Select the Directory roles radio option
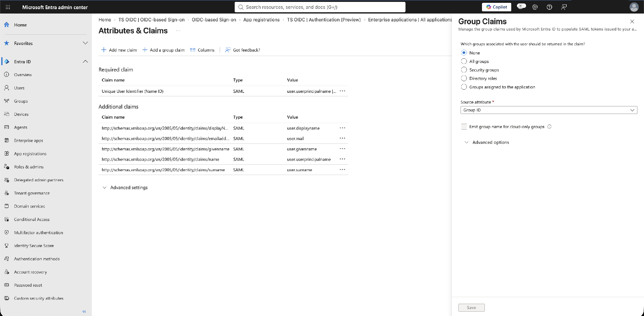This screenshot has width=644, height=316. pyautogui.click(x=464, y=78)
